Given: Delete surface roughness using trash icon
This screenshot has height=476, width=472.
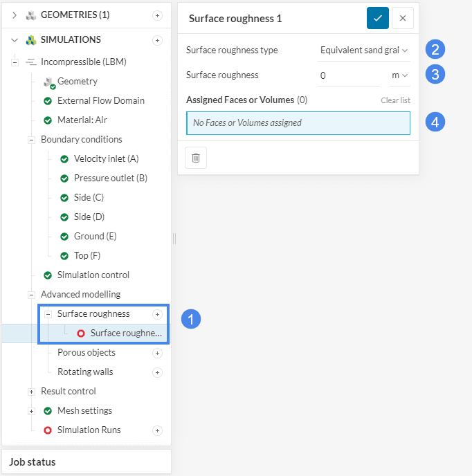Looking at the screenshot, I should click(x=196, y=158).
